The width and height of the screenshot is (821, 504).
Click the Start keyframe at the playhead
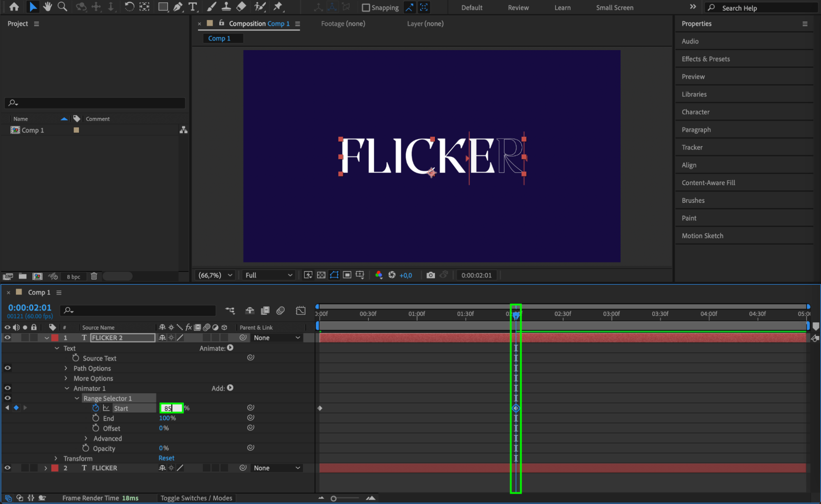pos(516,408)
